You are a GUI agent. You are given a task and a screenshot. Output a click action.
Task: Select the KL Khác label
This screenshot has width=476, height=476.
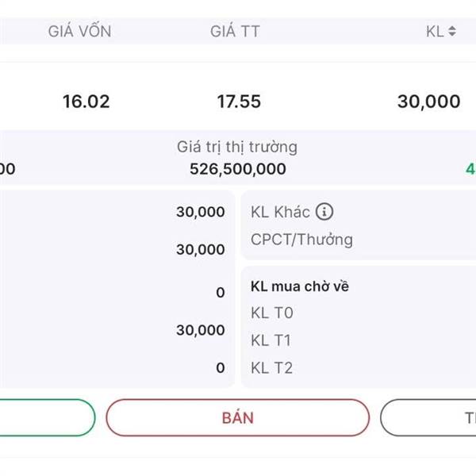[280, 212]
